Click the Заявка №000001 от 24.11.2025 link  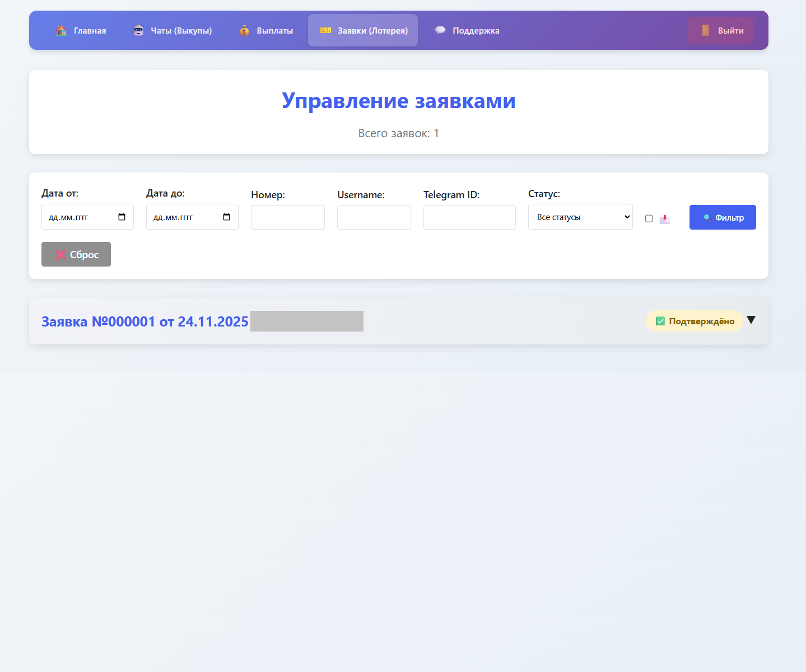pos(144,321)
